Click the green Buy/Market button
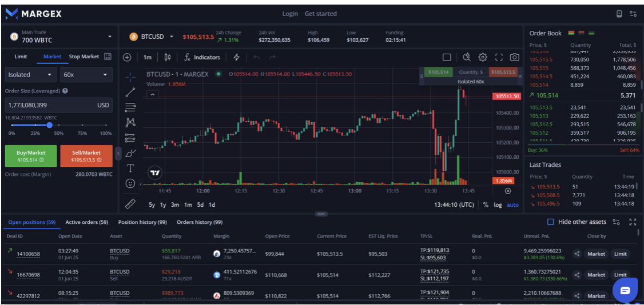This screenshot has width=644, height=305. tap(31, 156)
